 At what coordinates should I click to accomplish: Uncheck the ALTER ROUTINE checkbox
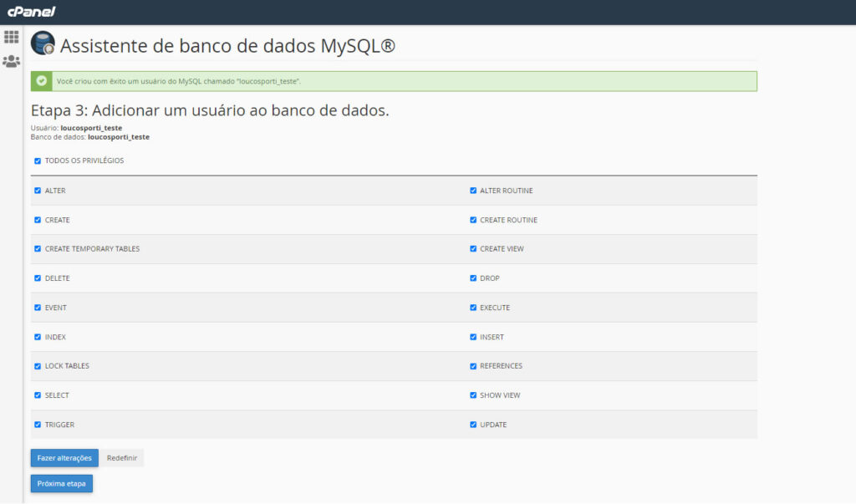coord(473,191)
